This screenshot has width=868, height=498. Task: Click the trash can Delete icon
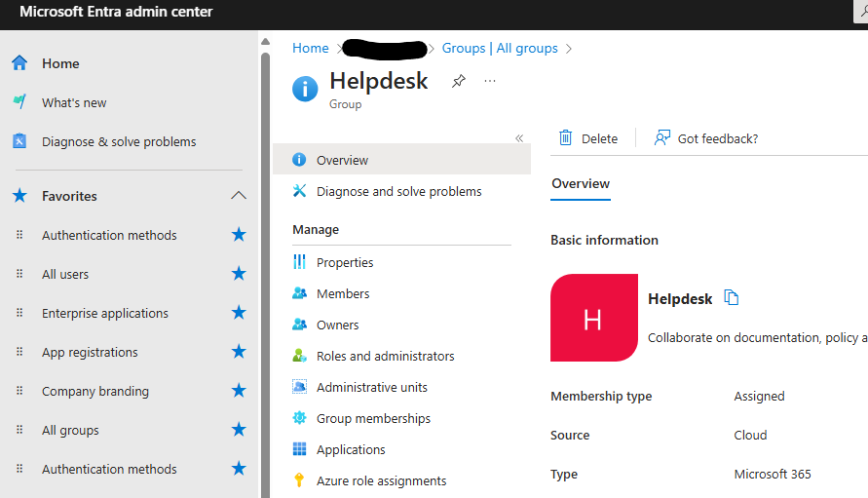pos(565,137)
